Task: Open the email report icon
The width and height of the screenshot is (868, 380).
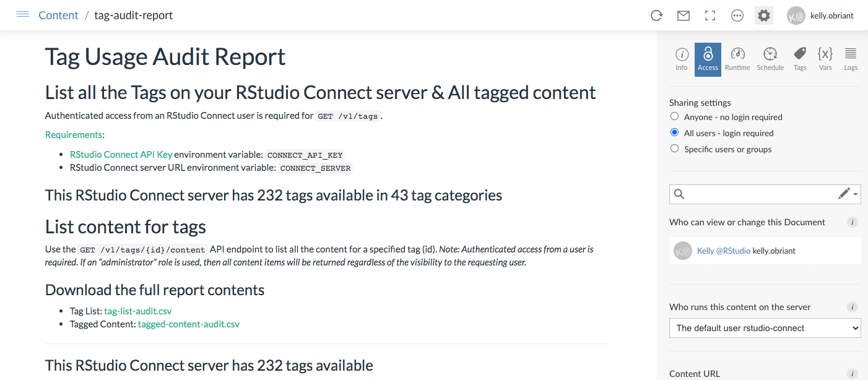Action: 683,15
